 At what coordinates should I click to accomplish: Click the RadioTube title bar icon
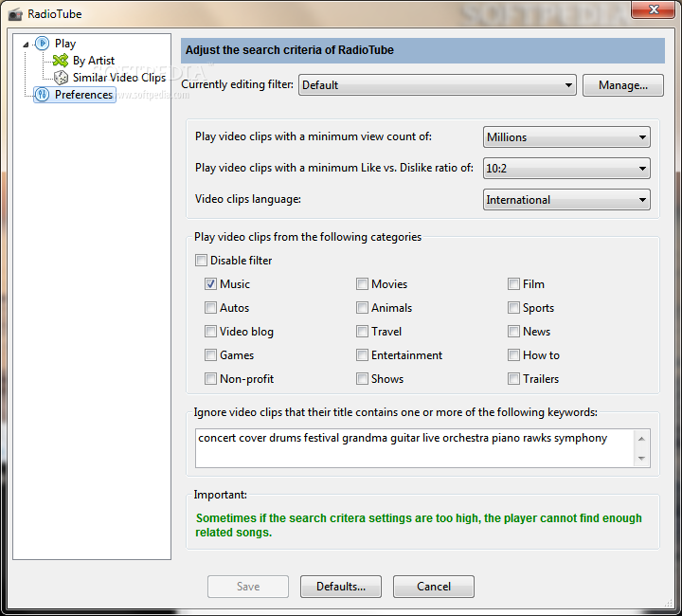point(15,14)
